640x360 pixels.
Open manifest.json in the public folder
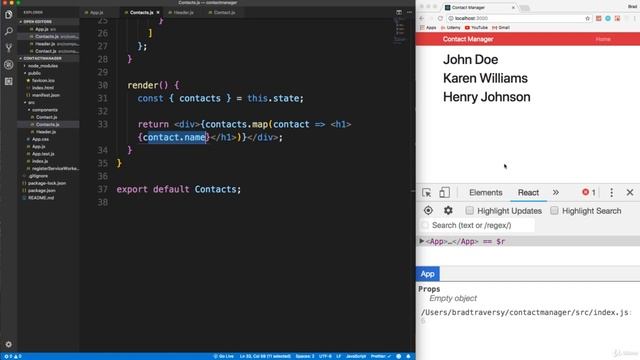[x=45, y=95]
